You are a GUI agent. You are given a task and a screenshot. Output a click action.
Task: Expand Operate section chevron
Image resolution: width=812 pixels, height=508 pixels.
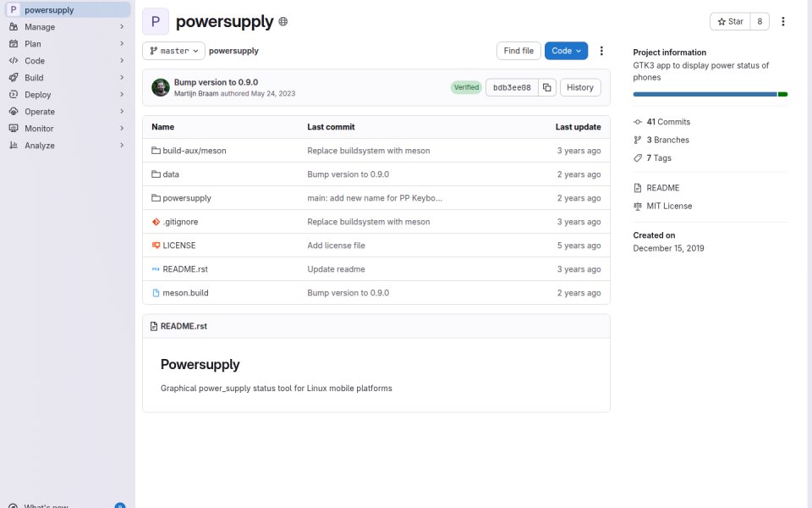122,112
